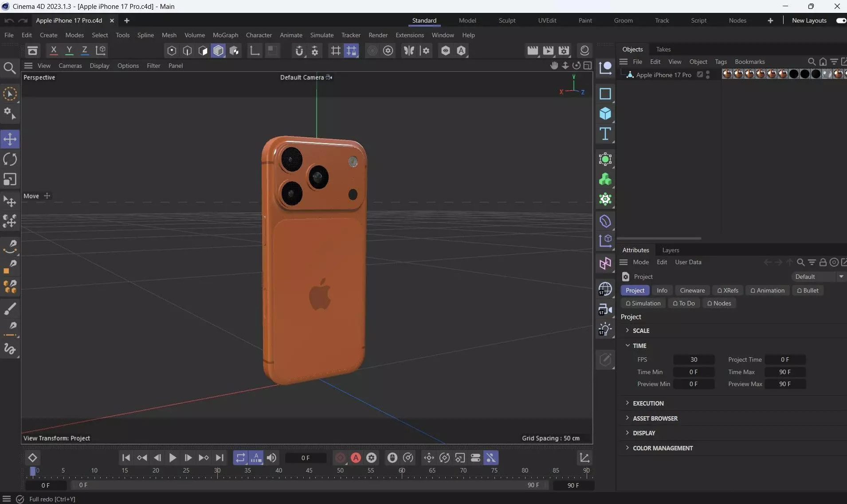Viewport: 847px width, 504px height.
Task: Expand the DISPLAY section
Action: click(627, 433)
